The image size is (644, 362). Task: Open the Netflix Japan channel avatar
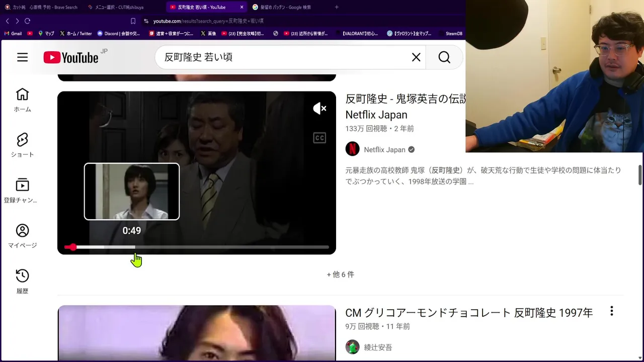tap(352, 149)
